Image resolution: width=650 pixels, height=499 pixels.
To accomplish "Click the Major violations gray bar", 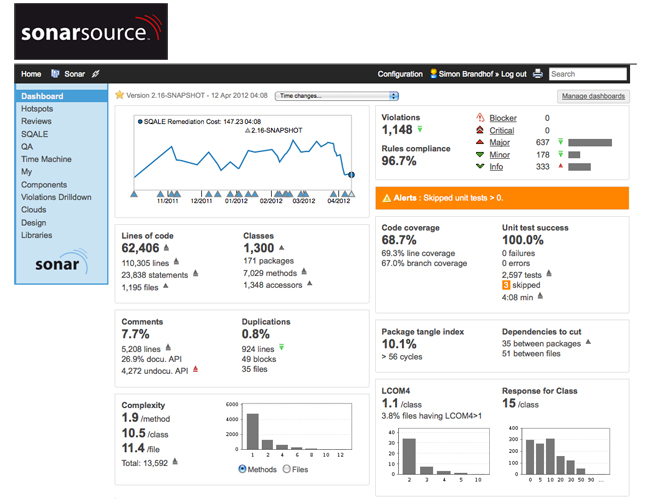I will coord(590,143).
